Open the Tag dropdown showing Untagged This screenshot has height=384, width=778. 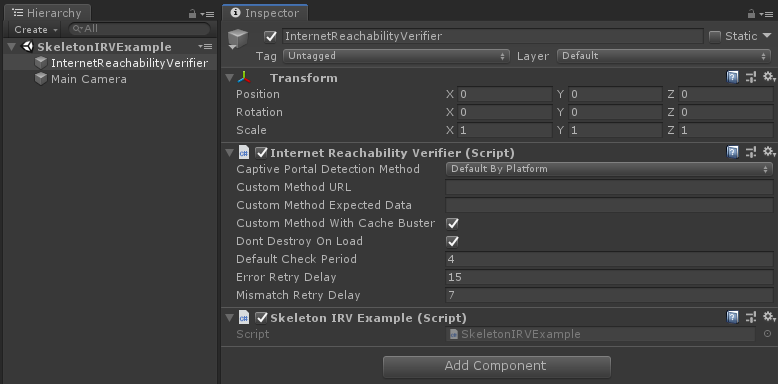click(x=396, y=56)
